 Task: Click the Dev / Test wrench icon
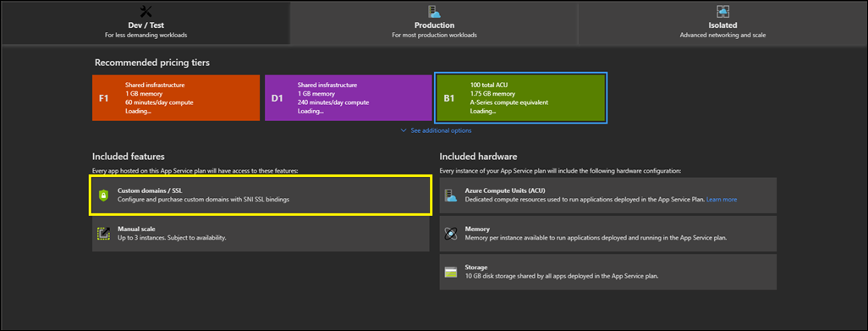pyautogui.click(x=146, y=11)
